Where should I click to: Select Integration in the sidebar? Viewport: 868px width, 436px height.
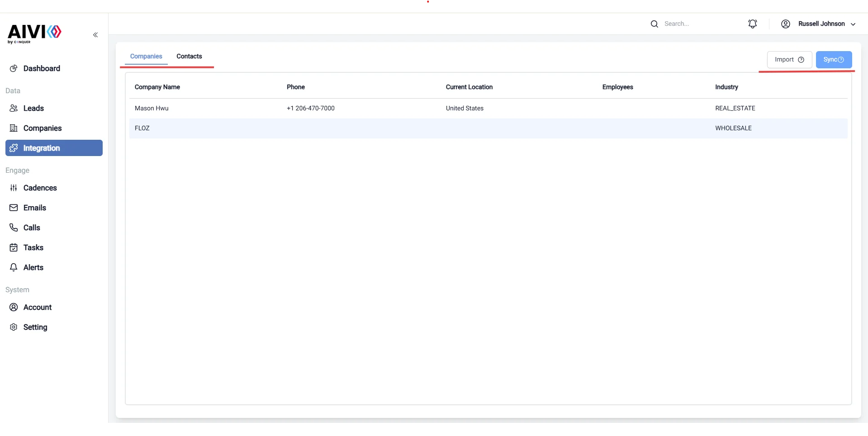[54, 148]
